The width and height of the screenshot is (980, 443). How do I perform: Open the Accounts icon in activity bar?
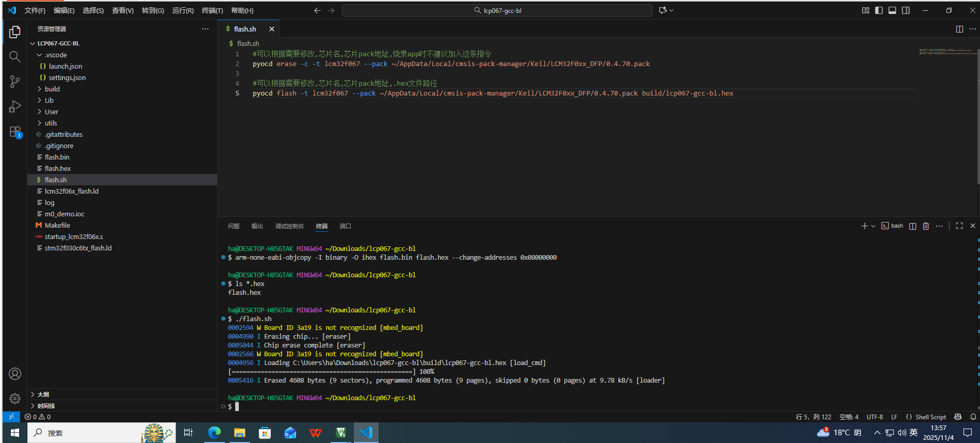15,374
